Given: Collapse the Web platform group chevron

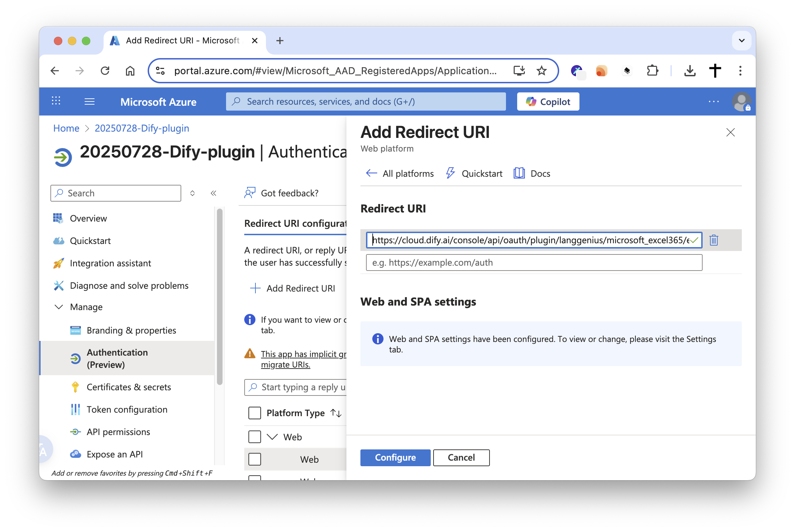Looking at the screenshot, I should click(272, 437).
